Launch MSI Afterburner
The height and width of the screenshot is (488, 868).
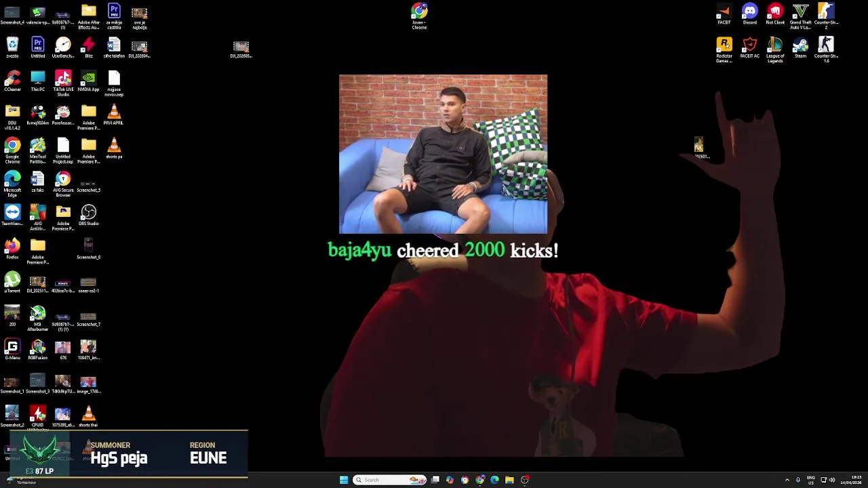coord(38,318)
